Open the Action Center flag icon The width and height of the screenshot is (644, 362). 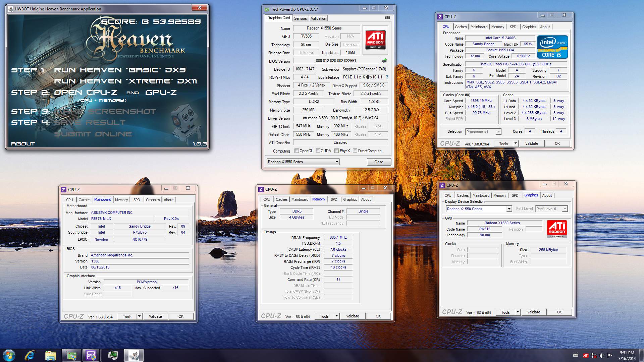610,356
